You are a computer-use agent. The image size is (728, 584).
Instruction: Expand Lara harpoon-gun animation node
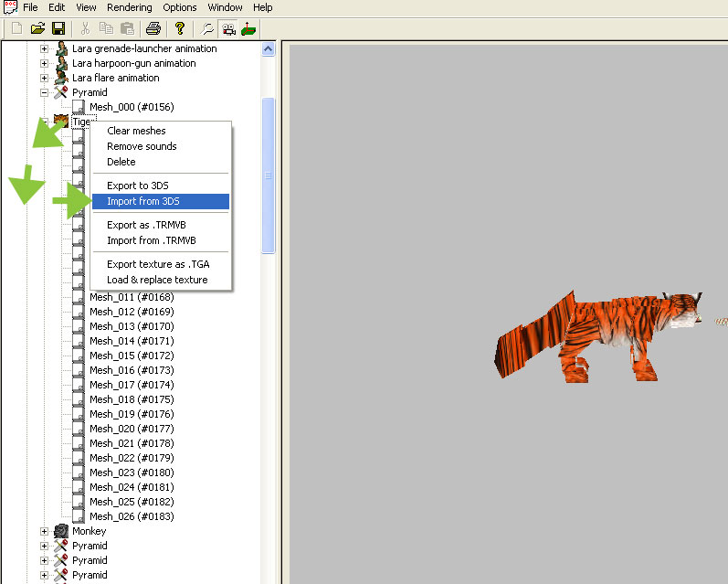44,63
